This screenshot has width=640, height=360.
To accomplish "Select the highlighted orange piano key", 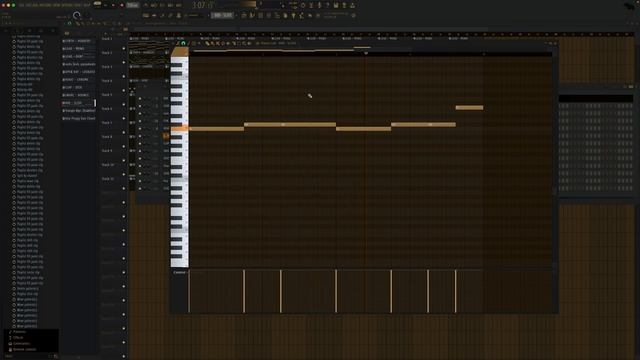I will tap(180, 129).
